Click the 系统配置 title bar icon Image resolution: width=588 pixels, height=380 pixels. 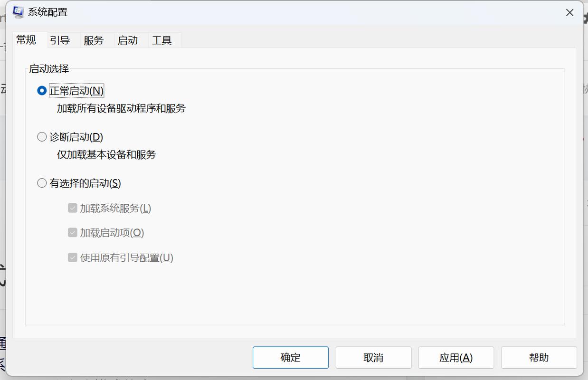(18, 12)
